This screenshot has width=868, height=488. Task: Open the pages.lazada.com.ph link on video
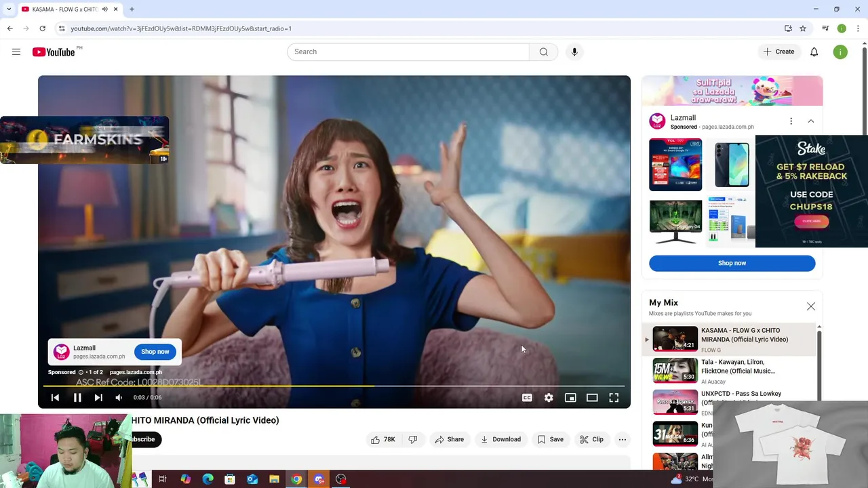pyautogui.click(x=136, y=372)
